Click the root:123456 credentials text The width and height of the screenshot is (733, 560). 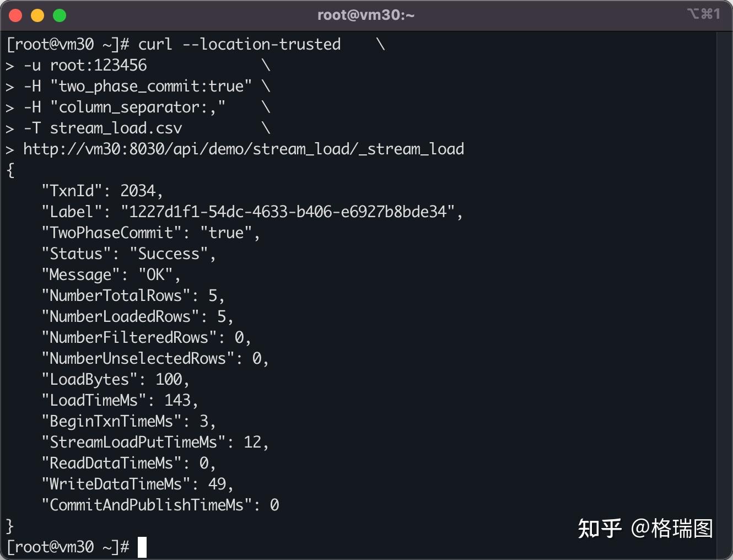(x=99, y=65)
